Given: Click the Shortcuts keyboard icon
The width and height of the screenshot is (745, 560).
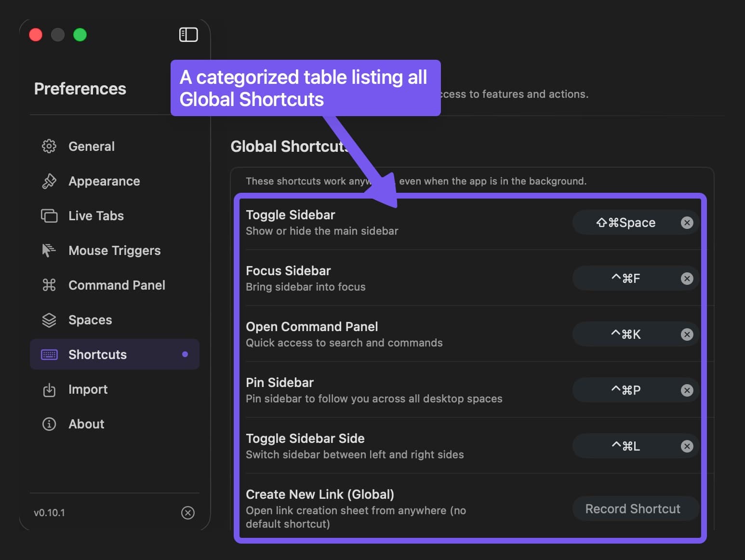Looking at the screenshot, I should coord(49,354).
